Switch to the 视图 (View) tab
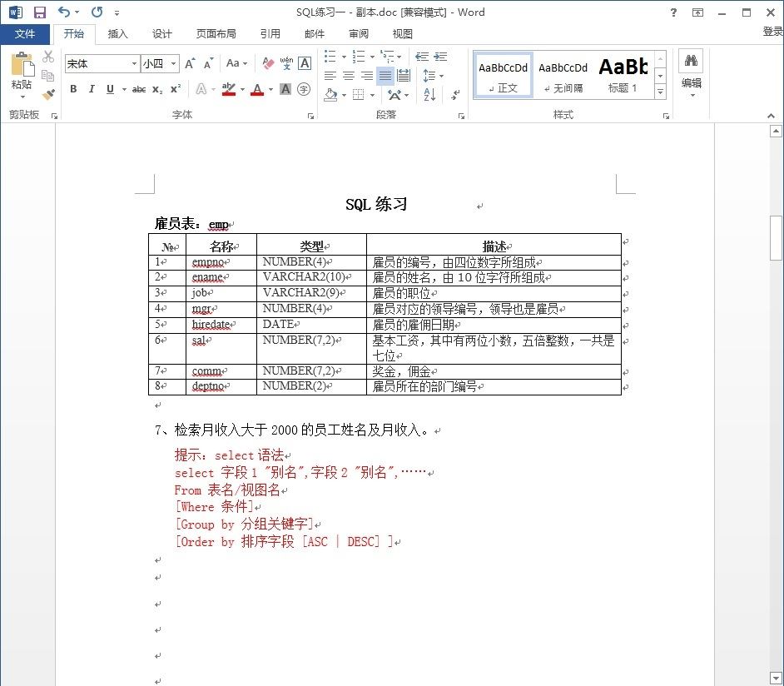 pos(402,33)
